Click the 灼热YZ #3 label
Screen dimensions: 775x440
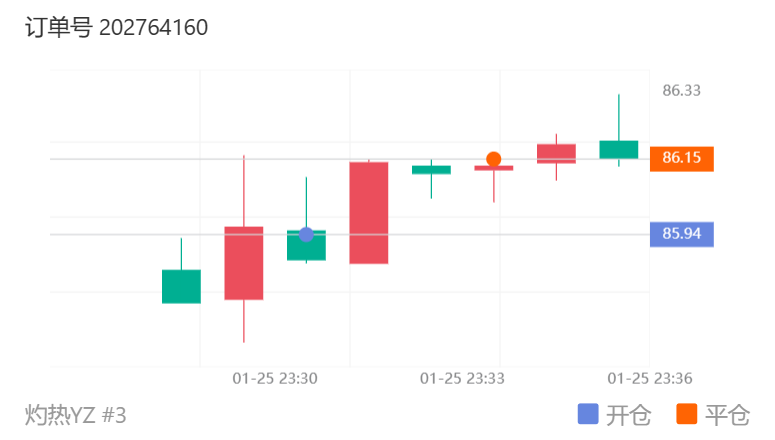click(x=76, y=415)
